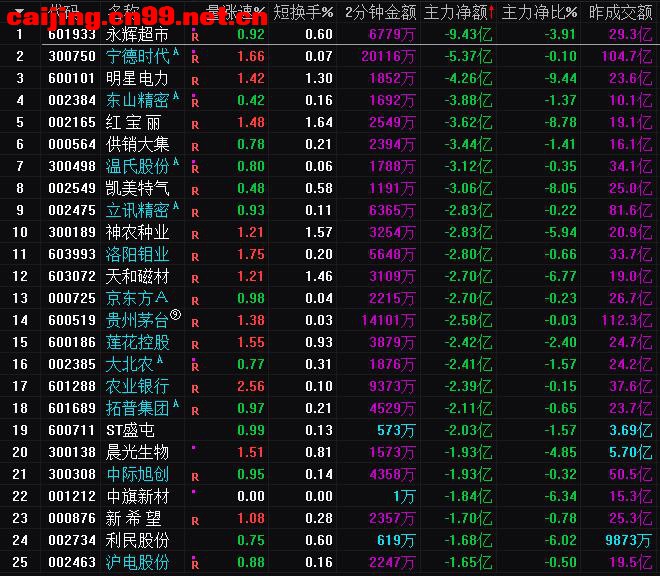Select stock name 东山精密
This screenshot has height=576, width=660.
(137, 100)
